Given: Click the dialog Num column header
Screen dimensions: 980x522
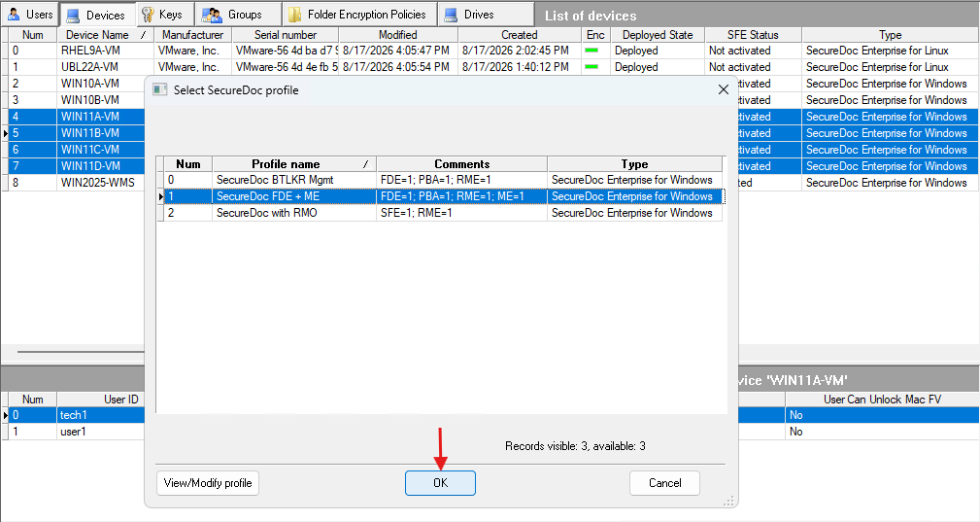Looking at the screenshot, I should [188, 163].
